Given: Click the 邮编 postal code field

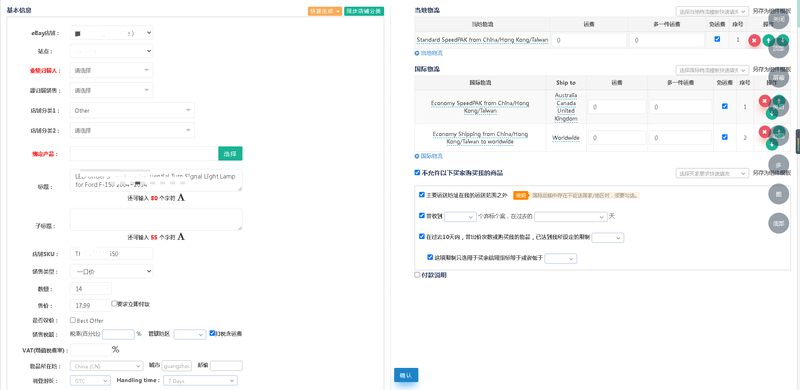Looking at the screenshot, I should [226, 366].
